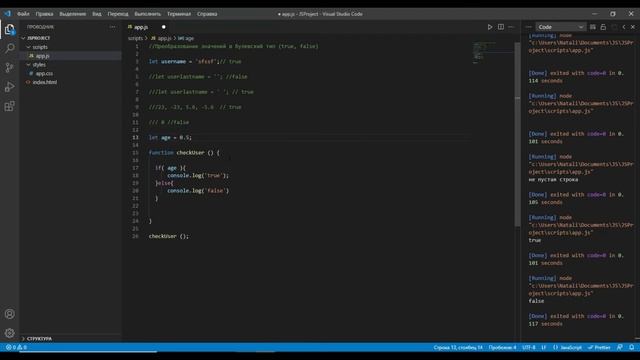Open output panel more views ellipsis
This screenshot has width=640, height=360.
click(529, 27)
